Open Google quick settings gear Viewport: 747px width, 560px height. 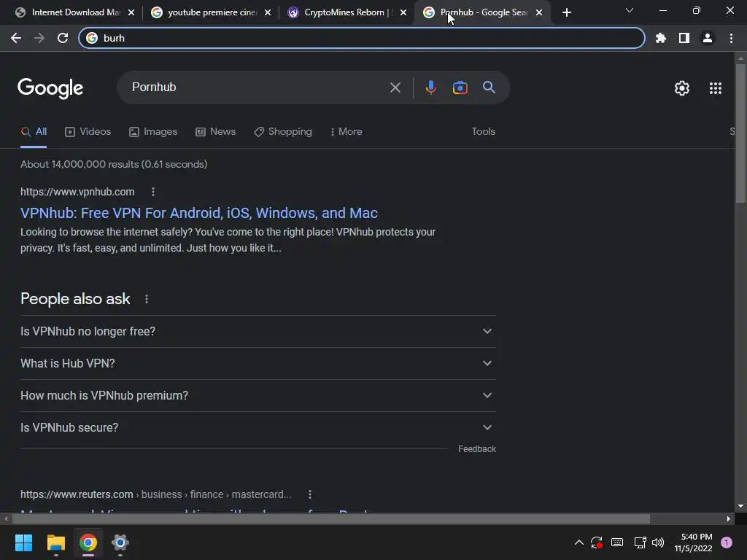click(682, 88)
